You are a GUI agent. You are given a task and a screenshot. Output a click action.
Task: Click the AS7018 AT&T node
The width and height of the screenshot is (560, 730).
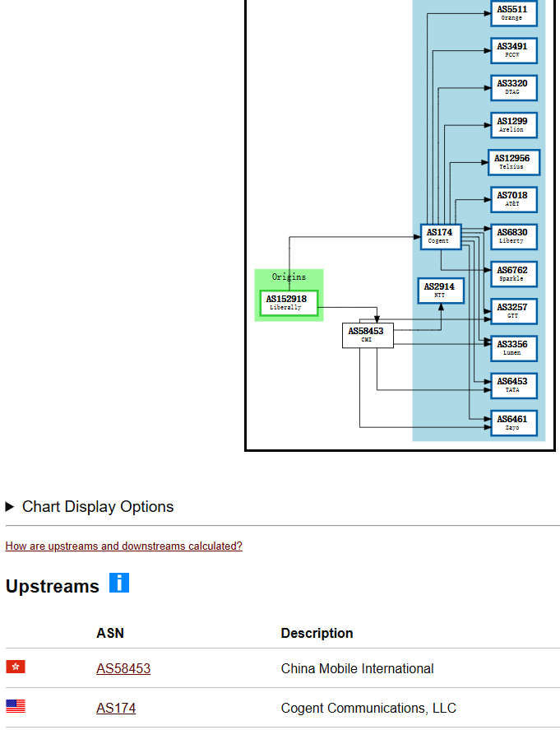[513, 199]
